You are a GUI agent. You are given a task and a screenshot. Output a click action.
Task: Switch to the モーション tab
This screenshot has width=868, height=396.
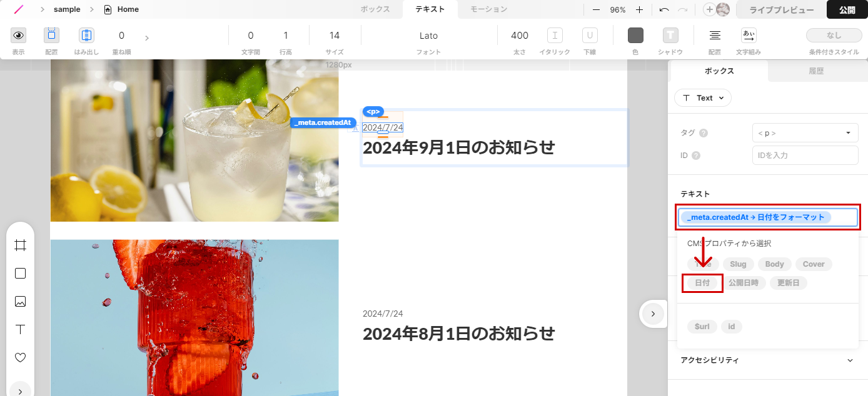pyautogui.click(x=488, y=9)
